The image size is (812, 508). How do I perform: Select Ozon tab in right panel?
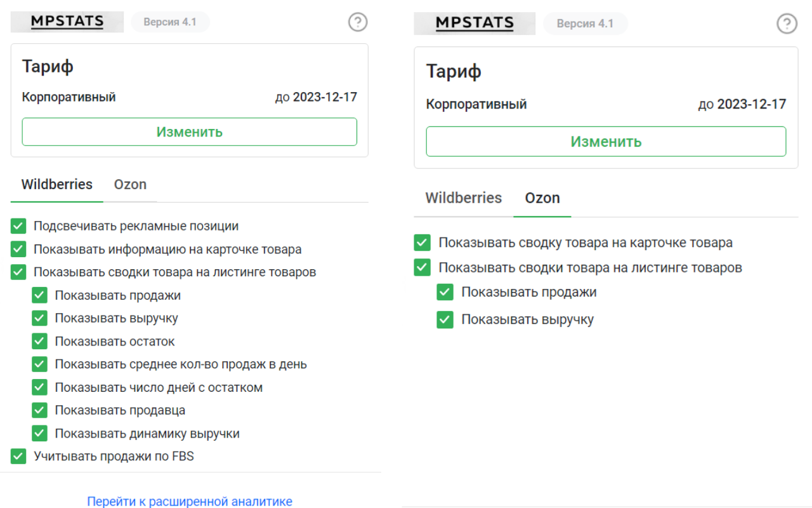pos(542,198)
